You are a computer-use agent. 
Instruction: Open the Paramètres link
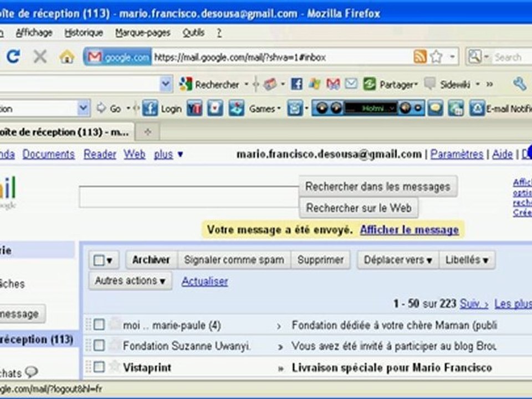(x=457, y=154)
